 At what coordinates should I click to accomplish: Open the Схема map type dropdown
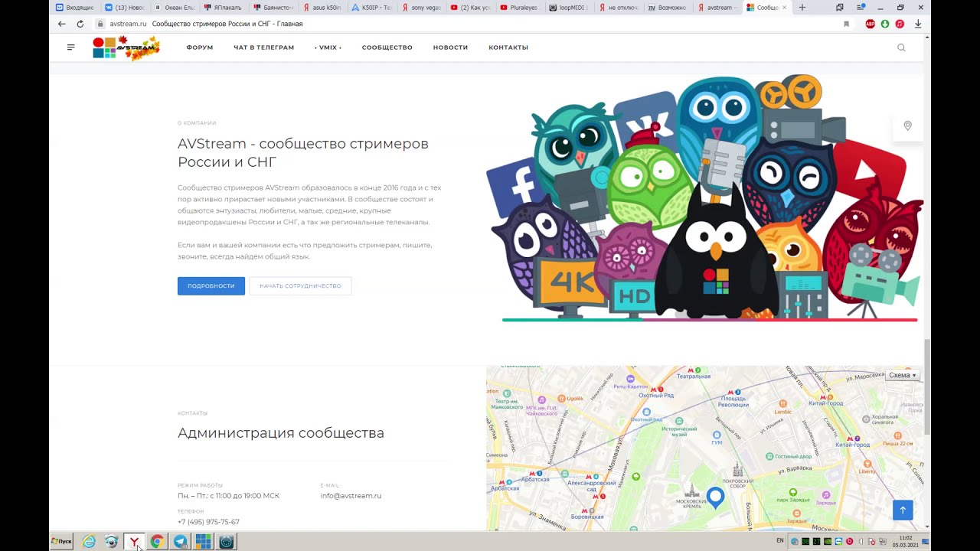903,375
